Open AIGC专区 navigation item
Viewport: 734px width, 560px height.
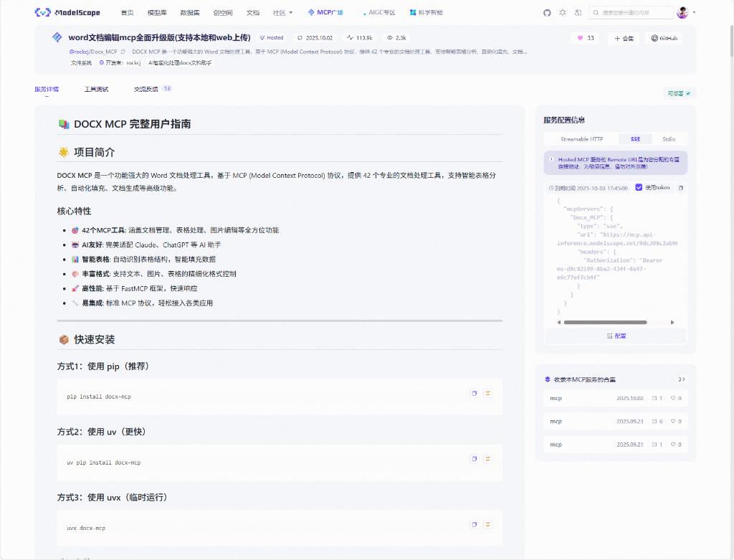click(x=379, y=13)
